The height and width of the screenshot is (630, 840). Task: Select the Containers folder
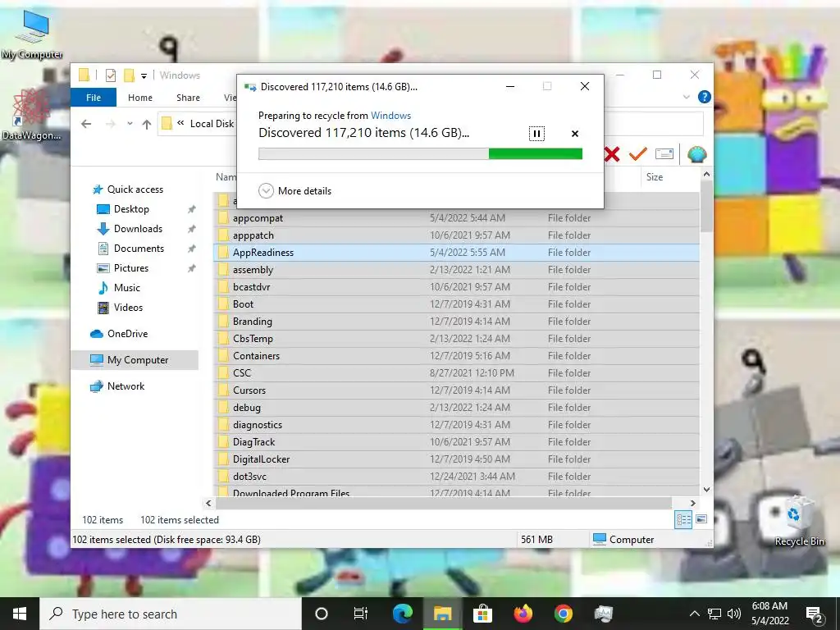tap(456, 356)
